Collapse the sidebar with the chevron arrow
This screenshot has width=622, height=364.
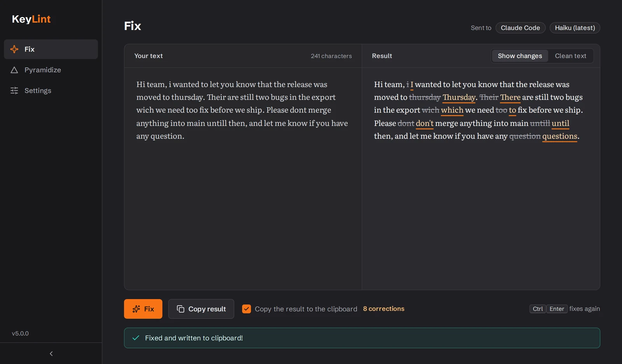coord(51,354)
